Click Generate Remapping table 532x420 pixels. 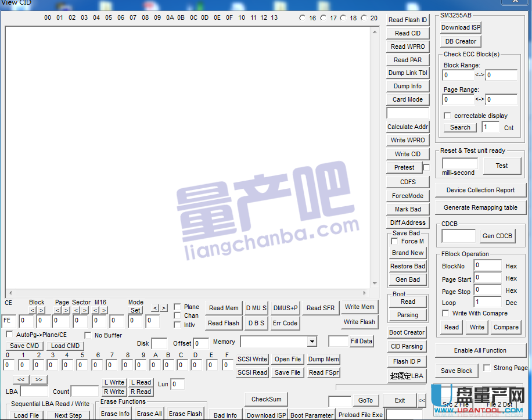click(x=480, y=207)
